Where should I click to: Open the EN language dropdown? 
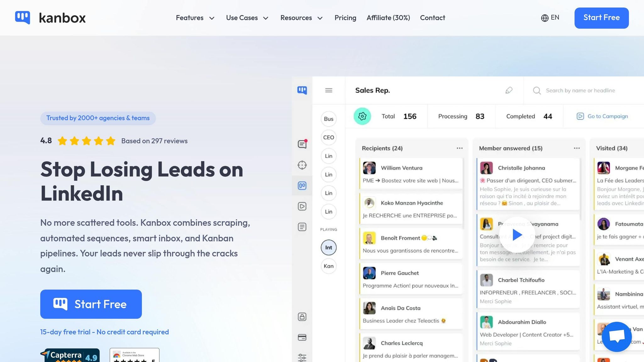pyautogui.click(x=550, y=18)
